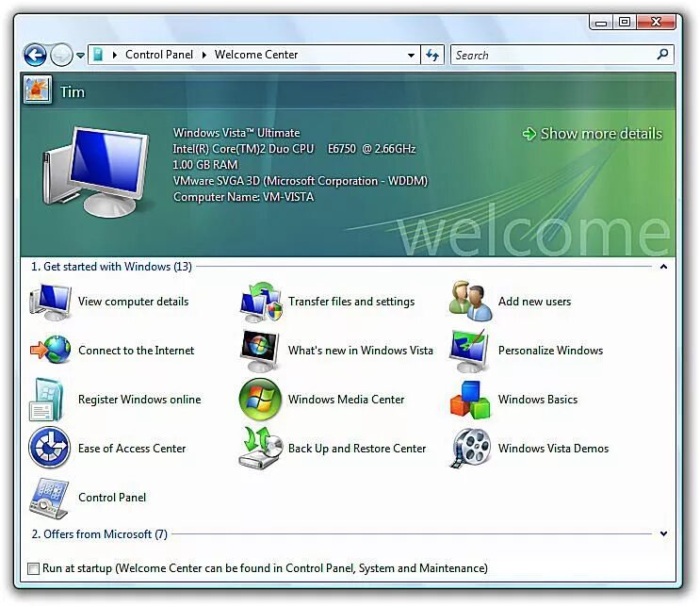Click the '1. Get started with Windows (13)' heading
The height and width of the screenshot is (606, 700).
(x=111, y=267)
